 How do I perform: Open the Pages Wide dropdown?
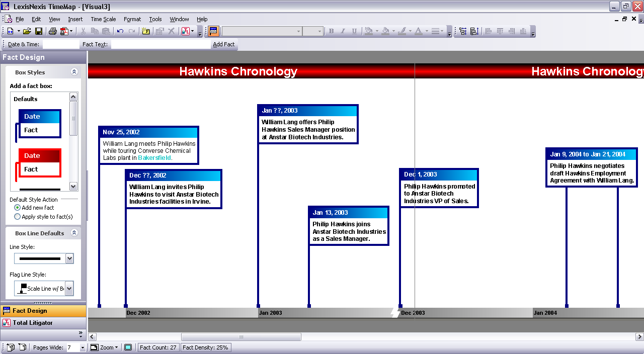(x=83, y=348)
